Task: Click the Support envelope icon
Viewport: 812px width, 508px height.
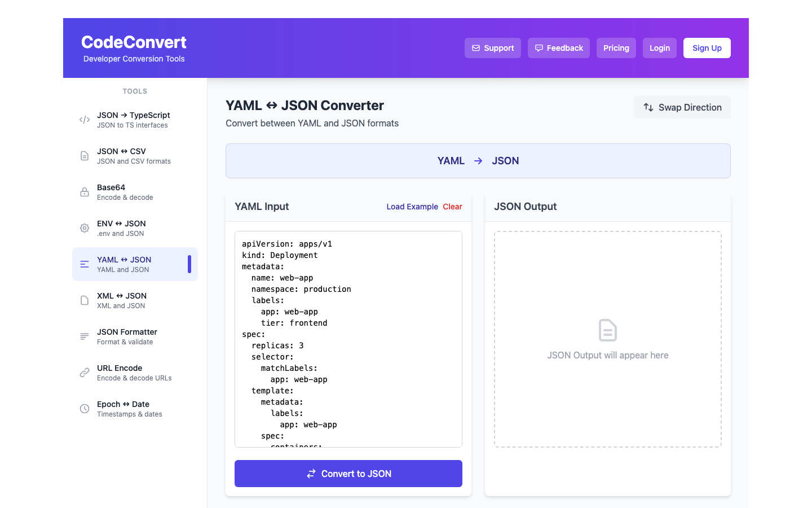Action: coord(477,48)
